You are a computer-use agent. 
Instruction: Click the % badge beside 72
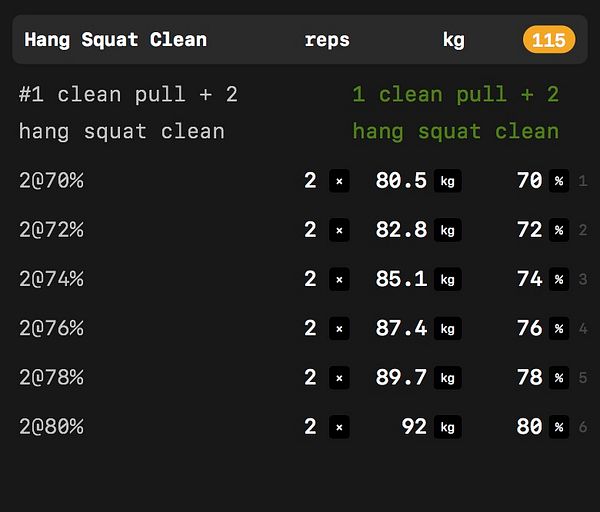558,230
